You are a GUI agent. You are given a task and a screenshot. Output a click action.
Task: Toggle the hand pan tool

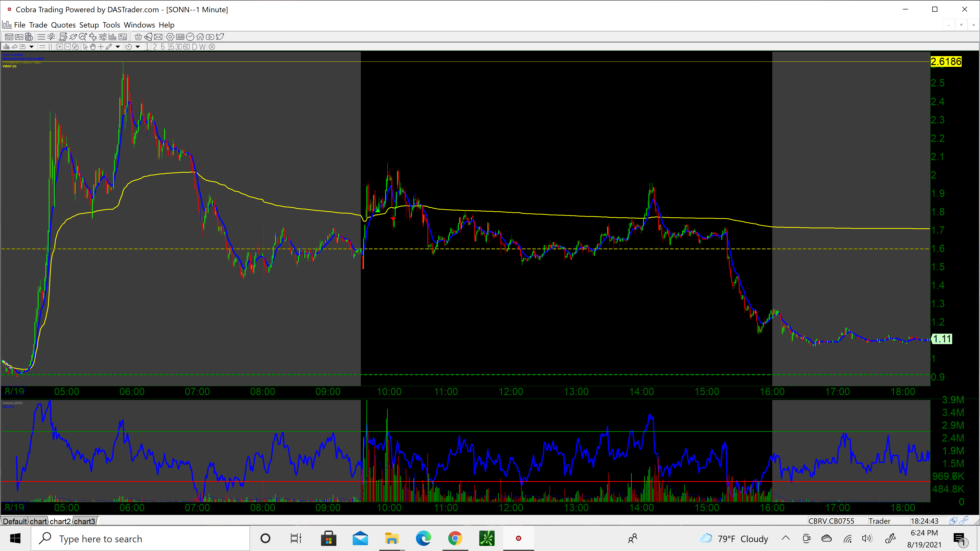pyautogui.click(x=93, y=47)
